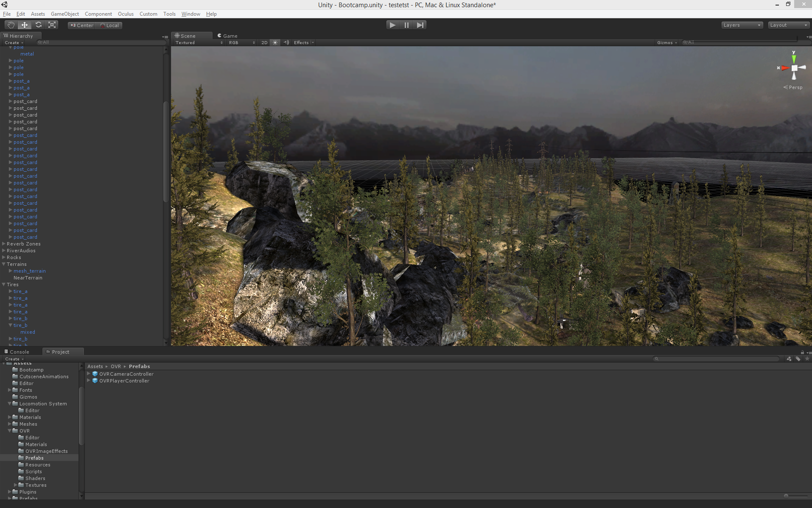Click the Step frame button
The width and height of the screenshot is (812, 508).
420,25
